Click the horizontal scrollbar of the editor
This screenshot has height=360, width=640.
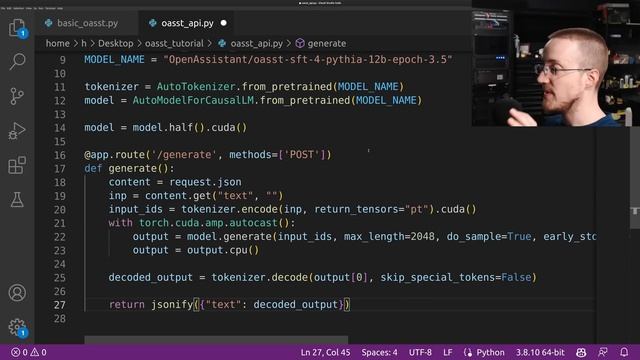[216, 340]
